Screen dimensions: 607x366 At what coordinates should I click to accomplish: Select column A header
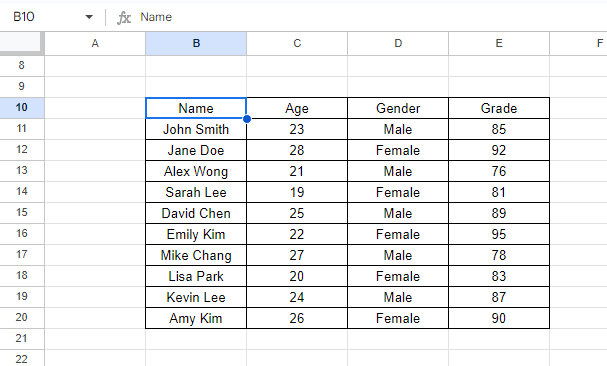click(x=95, y=43)
